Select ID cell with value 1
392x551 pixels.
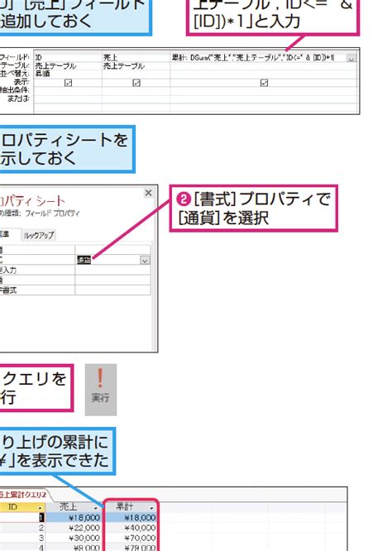[23, 518]
